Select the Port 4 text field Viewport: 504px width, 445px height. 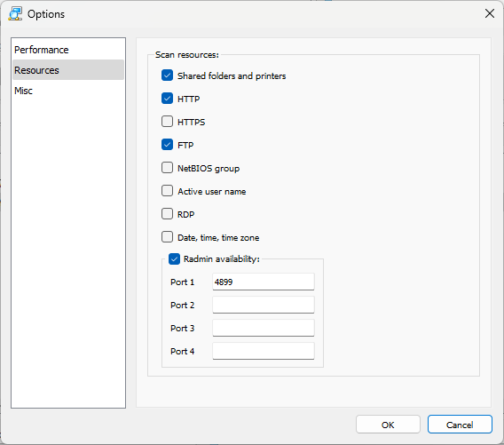click(264, 351)
